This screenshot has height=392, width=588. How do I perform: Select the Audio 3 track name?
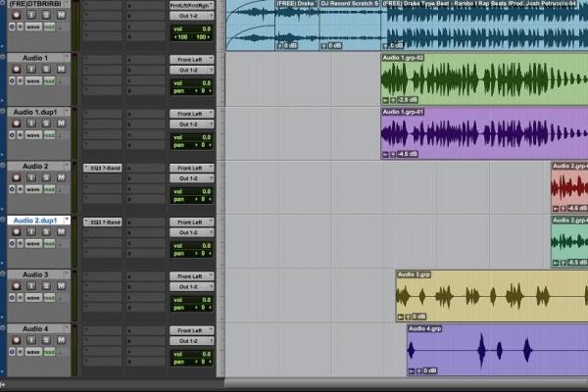pyautogui.click(x=35, y=275)
